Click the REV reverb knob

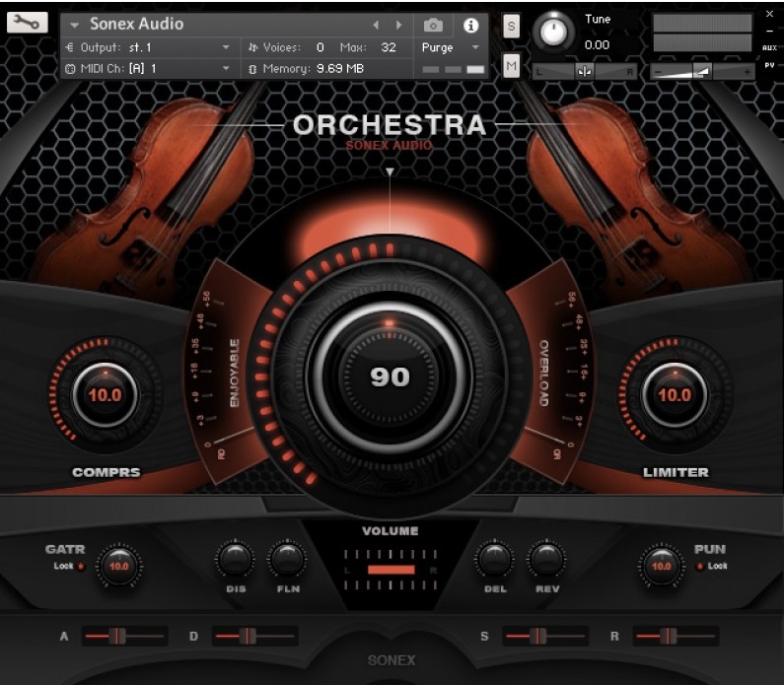coord(546,559)
